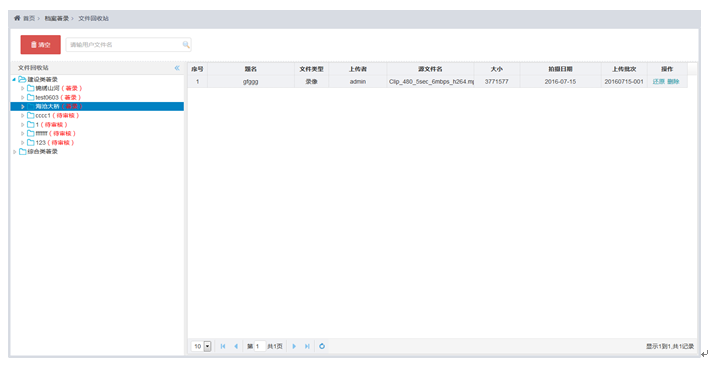The image size is (712, 365).
Task: Click 还原 to restore the gfggg file
Action: [x=658, y=82]
